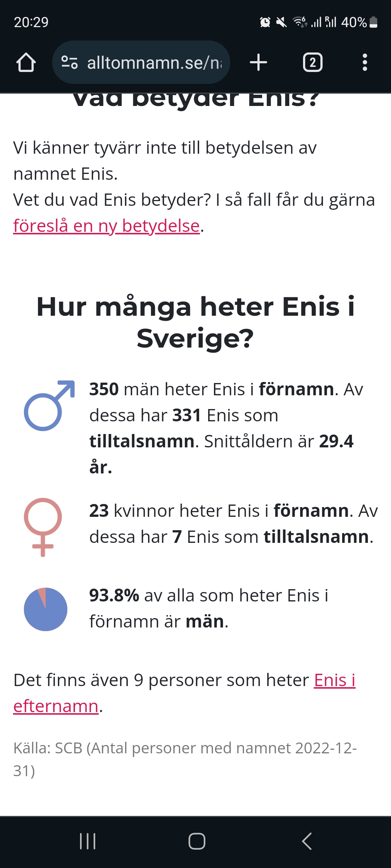
Task: Tap the address bar to edit URL
Action: [152, 62]
